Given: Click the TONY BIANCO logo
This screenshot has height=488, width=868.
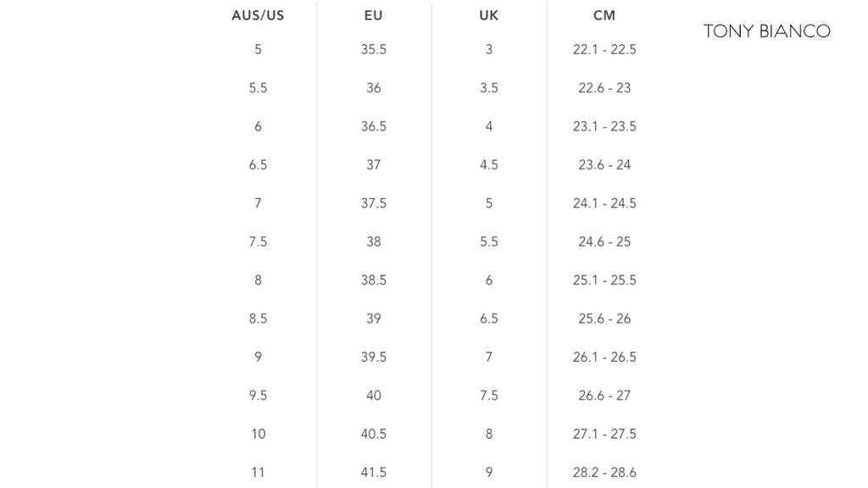Looking at the screenshot, I should [766, 31].
